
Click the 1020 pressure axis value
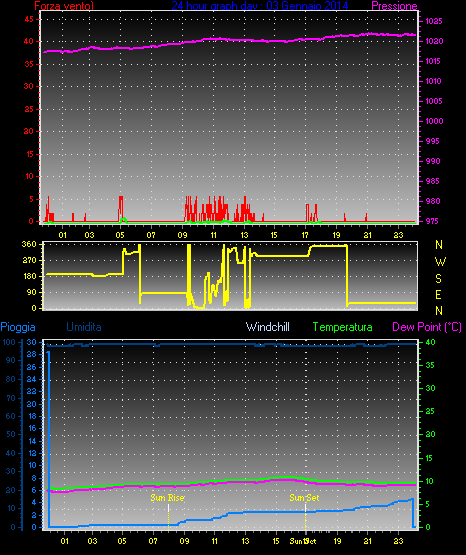click(x=434, y=41)
